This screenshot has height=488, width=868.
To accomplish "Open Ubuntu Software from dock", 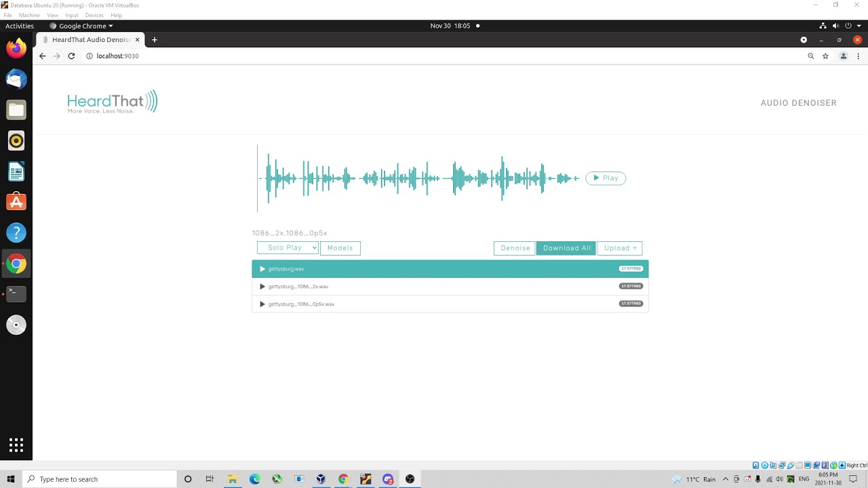I will pyautogui.click(x=16, y=202).
